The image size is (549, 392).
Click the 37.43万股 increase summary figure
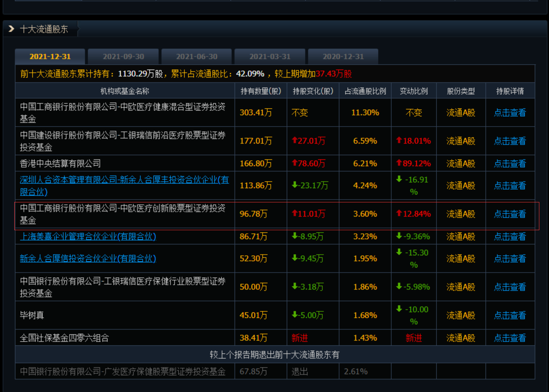(334, 74)
